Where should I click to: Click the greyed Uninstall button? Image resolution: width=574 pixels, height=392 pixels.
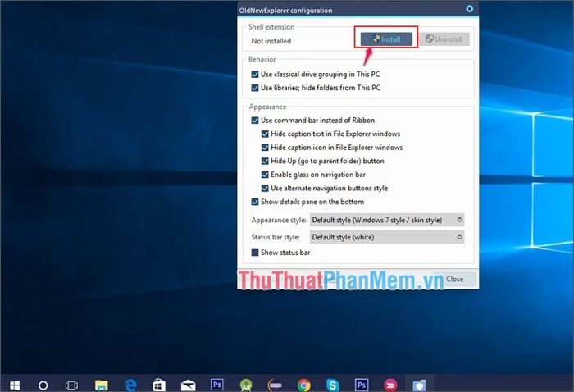[444, 39]
